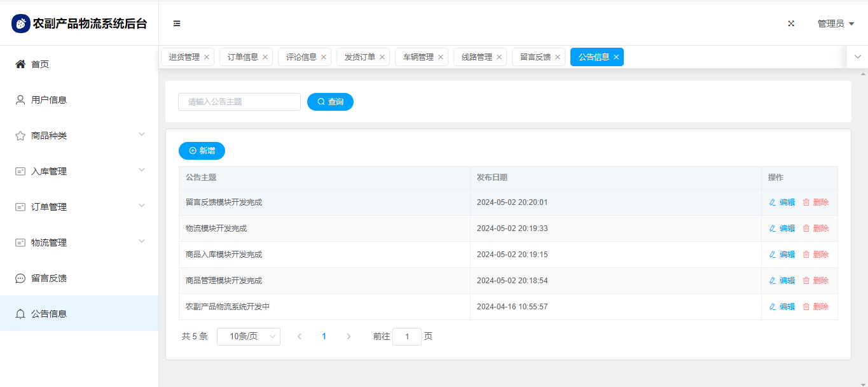Close the 进货管理 tab
The image size is (868, 387).
point(207,57)
